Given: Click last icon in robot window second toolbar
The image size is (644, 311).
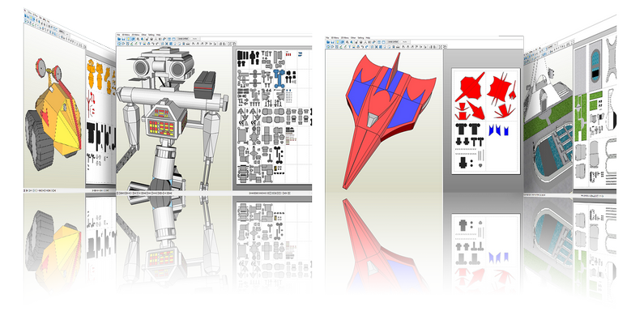Looking at the screenshot, I should (235, 44).
